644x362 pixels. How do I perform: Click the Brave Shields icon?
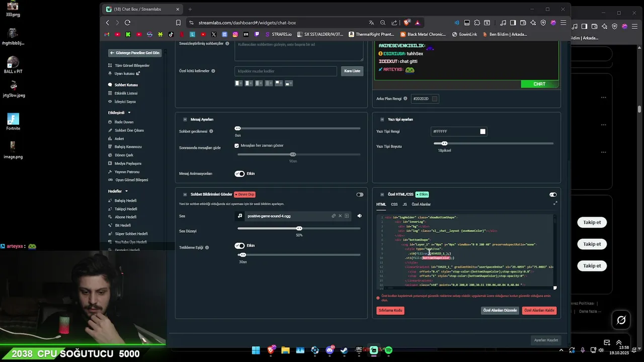[x=407, y=23]
